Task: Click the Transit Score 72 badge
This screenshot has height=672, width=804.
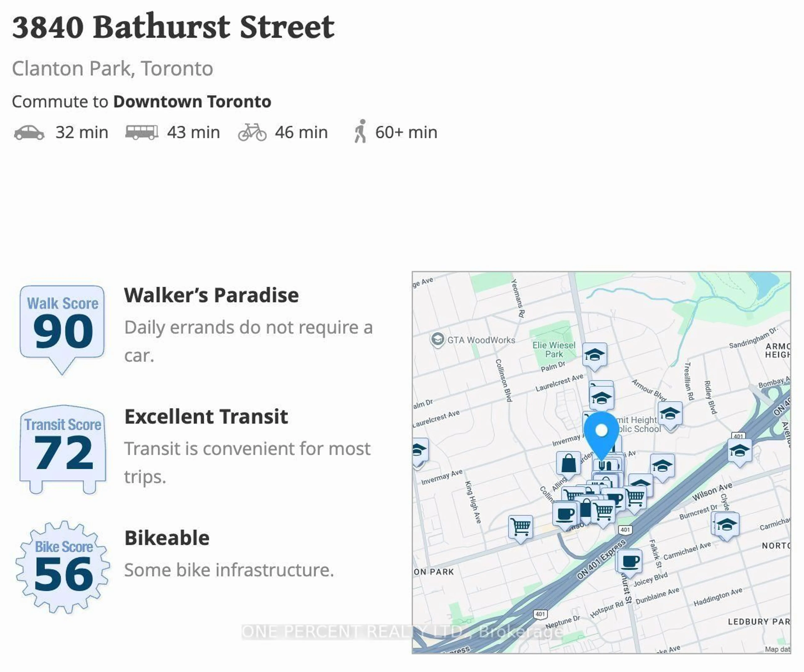Action: coord(63,449)
